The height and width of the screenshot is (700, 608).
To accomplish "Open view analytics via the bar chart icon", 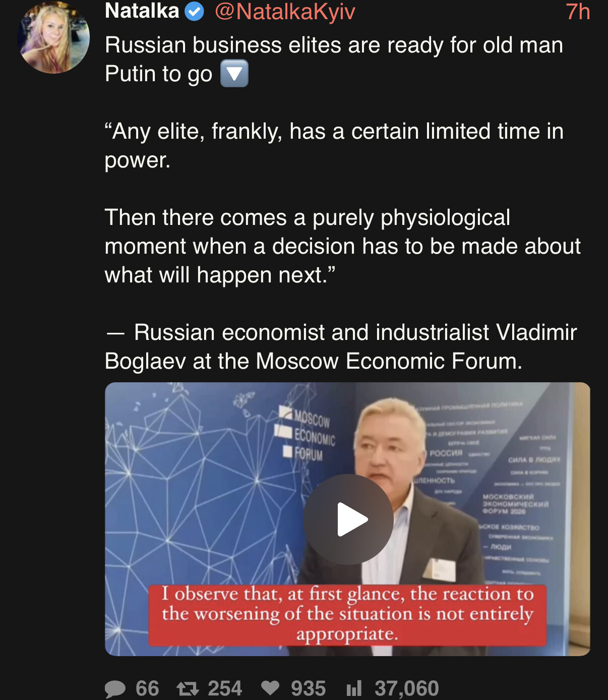I will click(x=354, y=688).
